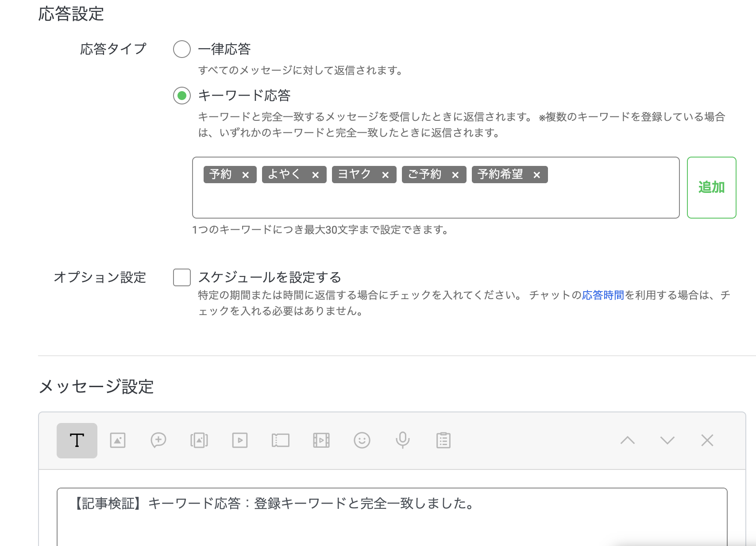Open the sticker emoji smiley icon
Viewport: 756px width, 546px height.
point(362,440)
